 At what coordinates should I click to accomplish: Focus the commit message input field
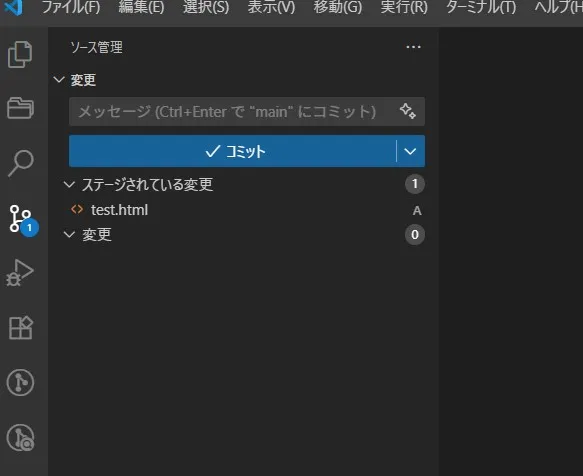[234, 112]
